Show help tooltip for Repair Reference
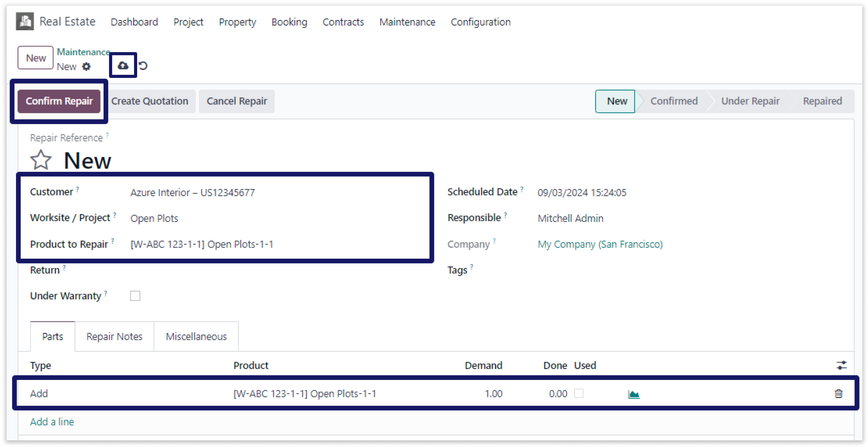 (108, 135)
